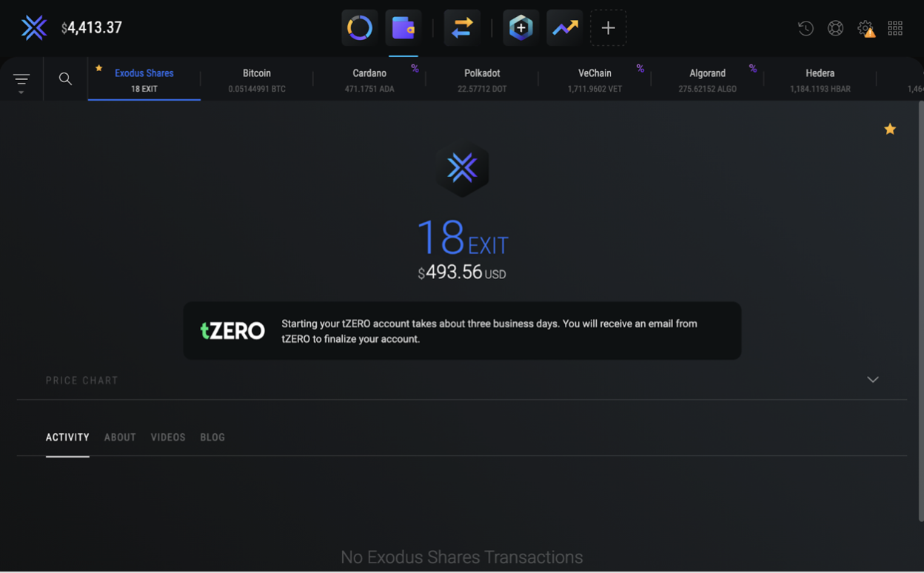Toggle the favorite star at page right
The image size is (924, 573).
[x=890, y=129]
